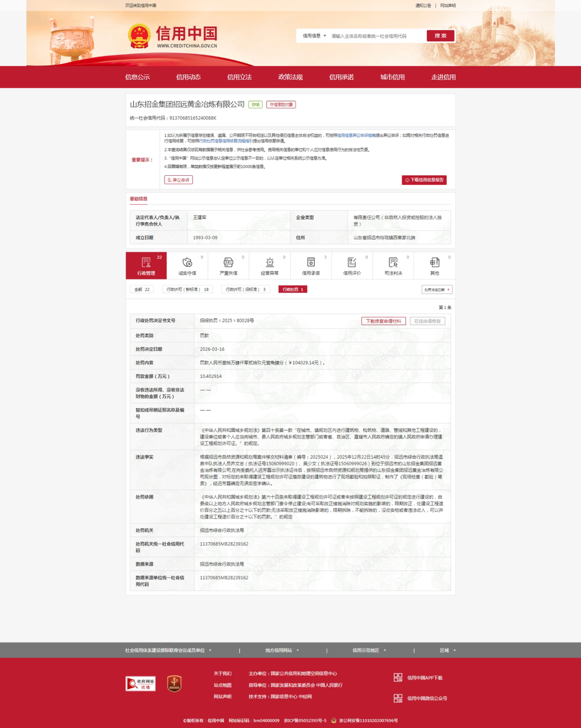Click 下载信用信息报告 button

(424, 180)
